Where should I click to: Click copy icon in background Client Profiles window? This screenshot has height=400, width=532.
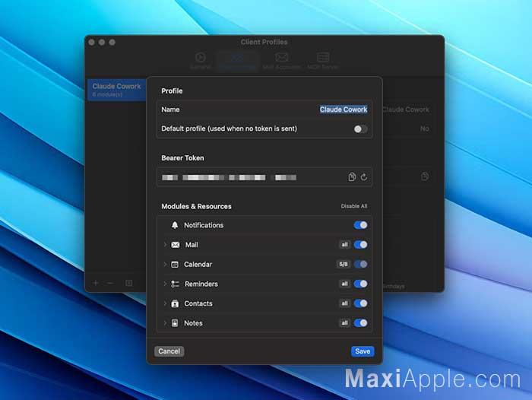point(425,176)
